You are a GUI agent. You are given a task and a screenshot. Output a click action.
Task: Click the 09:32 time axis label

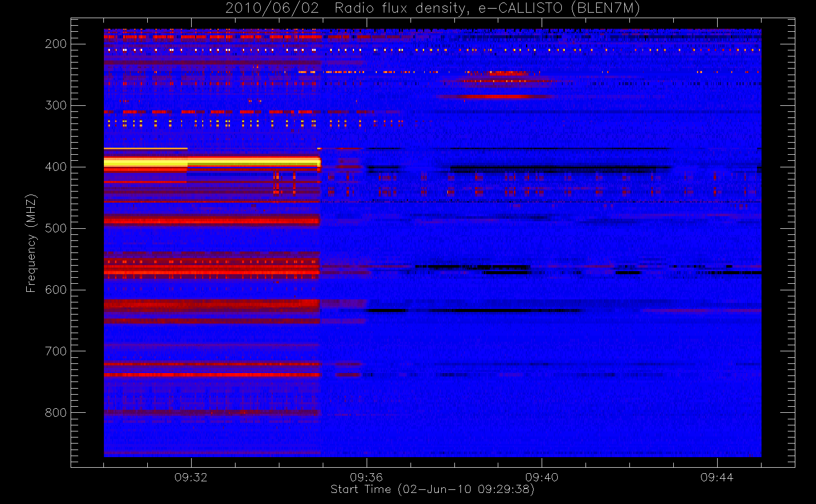[x=191, y=477]
